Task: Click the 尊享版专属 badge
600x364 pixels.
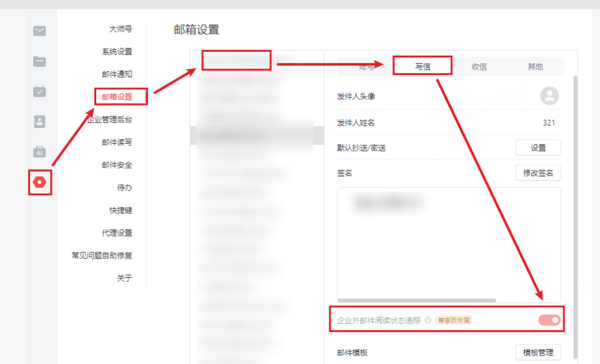Action: (454, 320)
